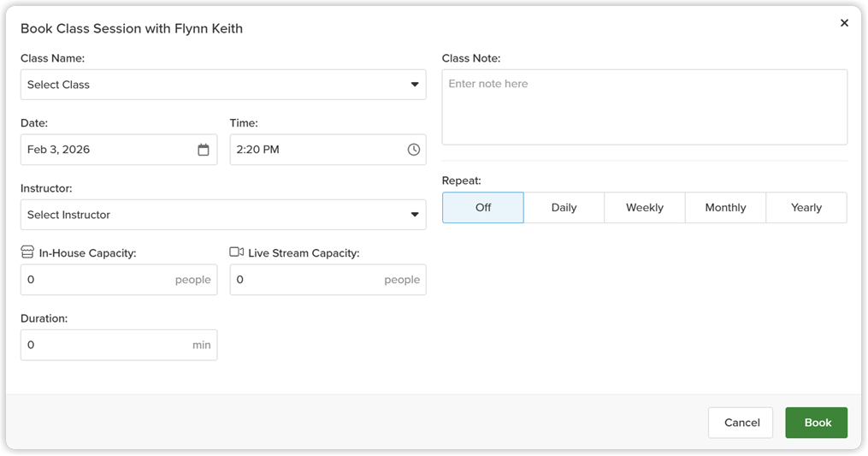The width and height of the screenshot is (868, 456).
Task: Click the 'Live Stream Capacity:' label text
Action: [304, 253]
